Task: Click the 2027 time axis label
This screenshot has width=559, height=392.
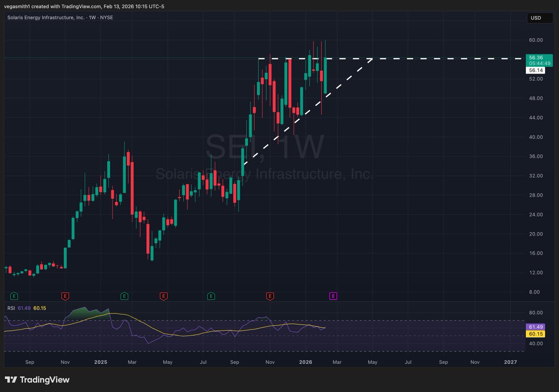Action: [x=511, y=362]
